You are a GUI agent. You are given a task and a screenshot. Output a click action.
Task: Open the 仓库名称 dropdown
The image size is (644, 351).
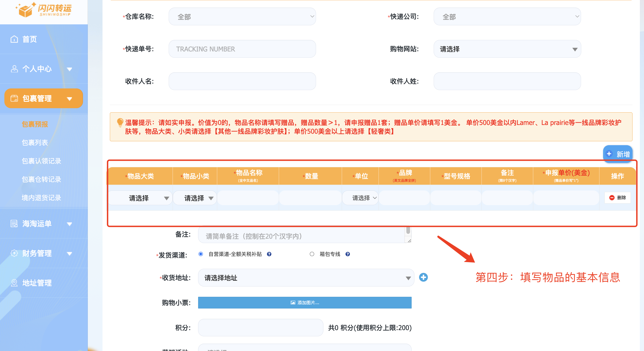pyautogui.click(x=242, y=17)
